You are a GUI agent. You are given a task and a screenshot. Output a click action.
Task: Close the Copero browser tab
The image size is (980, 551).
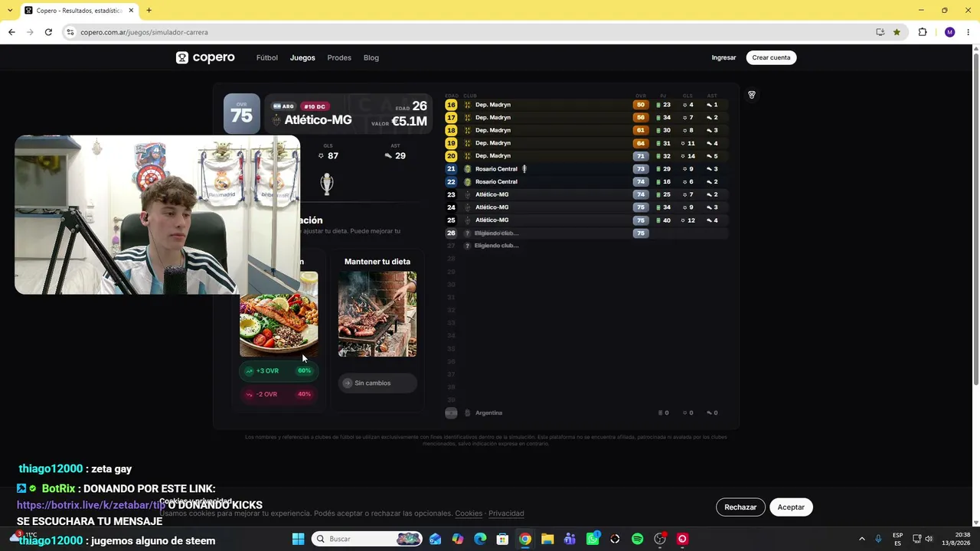coord(131,11)
